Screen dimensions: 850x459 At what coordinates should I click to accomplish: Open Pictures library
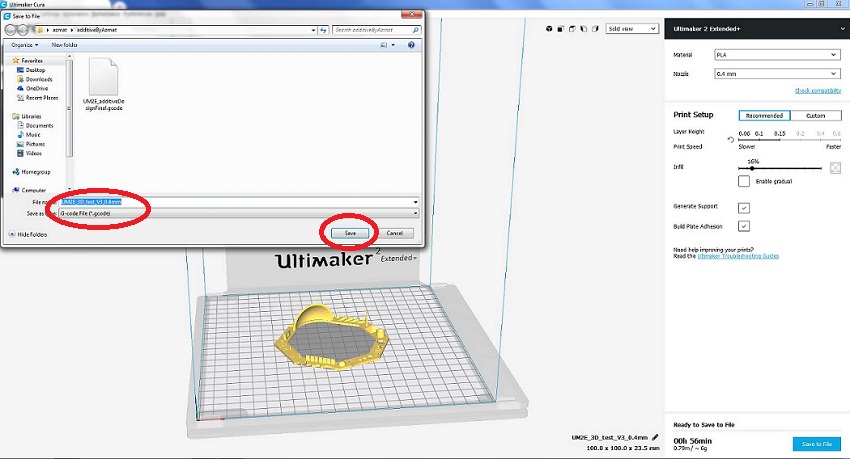click(31, 144)
